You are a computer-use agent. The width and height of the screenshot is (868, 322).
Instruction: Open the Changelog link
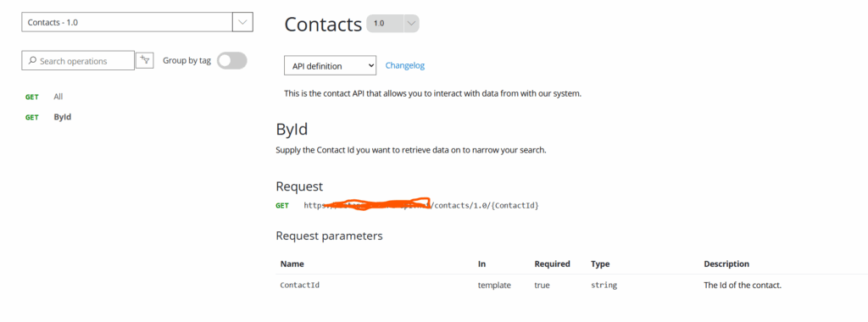tap(404, 65)
